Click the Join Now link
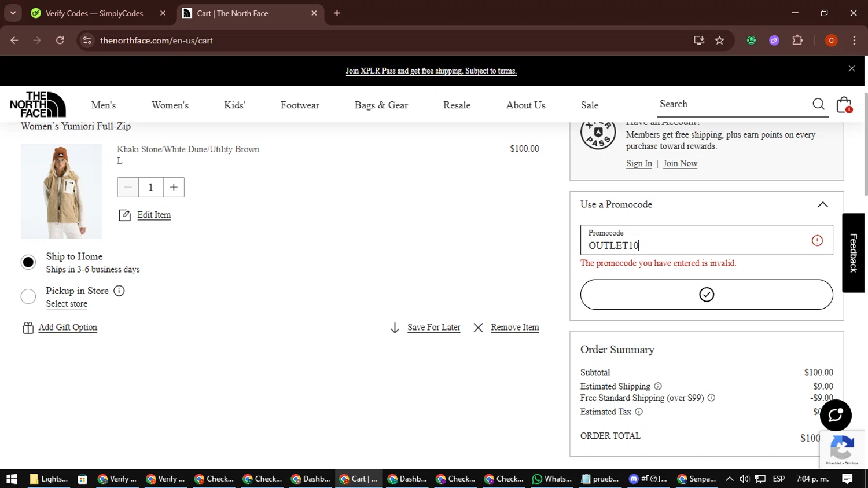The image size is (868, 488). tap(680, 163)
